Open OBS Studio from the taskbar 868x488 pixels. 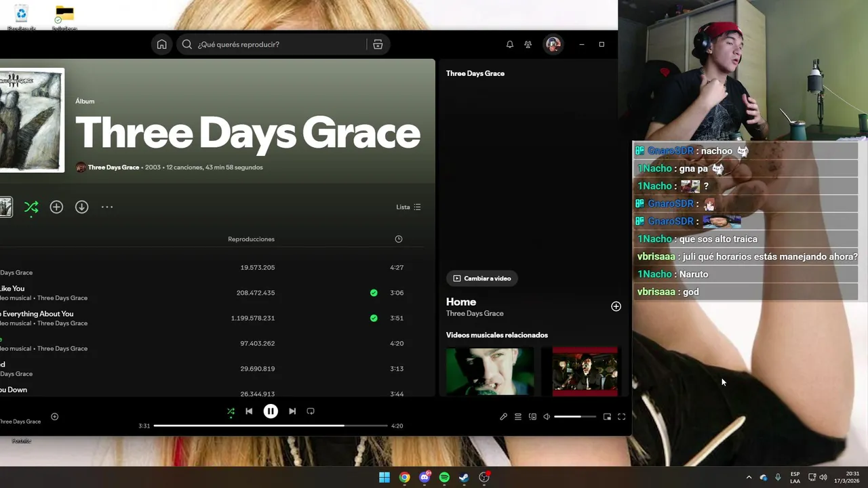[x=484, y=477]
